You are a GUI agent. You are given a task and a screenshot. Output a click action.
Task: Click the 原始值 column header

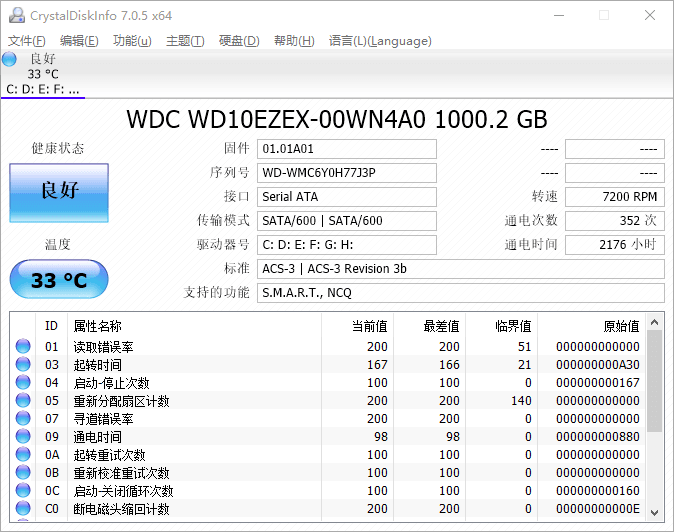[620, 326]
